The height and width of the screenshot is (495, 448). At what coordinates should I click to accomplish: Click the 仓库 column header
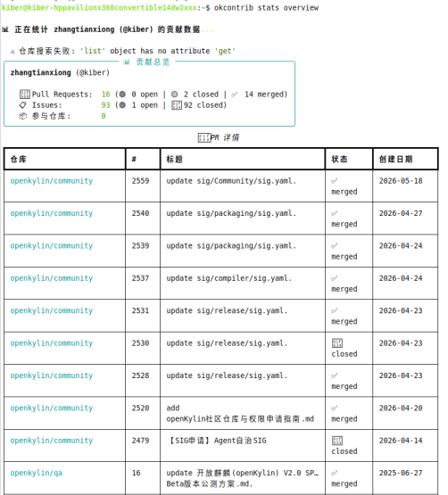[x=19, y=159]
